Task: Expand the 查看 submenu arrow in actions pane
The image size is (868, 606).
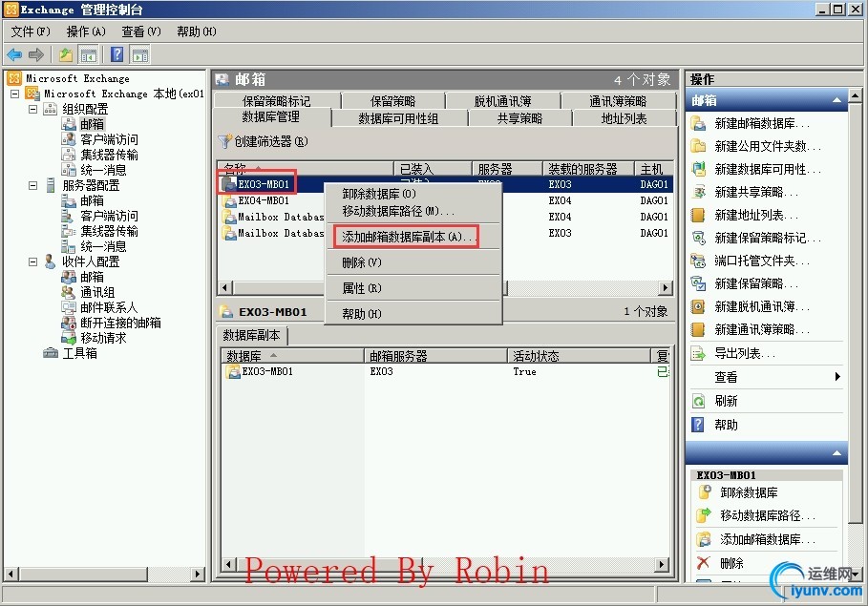Action: 837,377
